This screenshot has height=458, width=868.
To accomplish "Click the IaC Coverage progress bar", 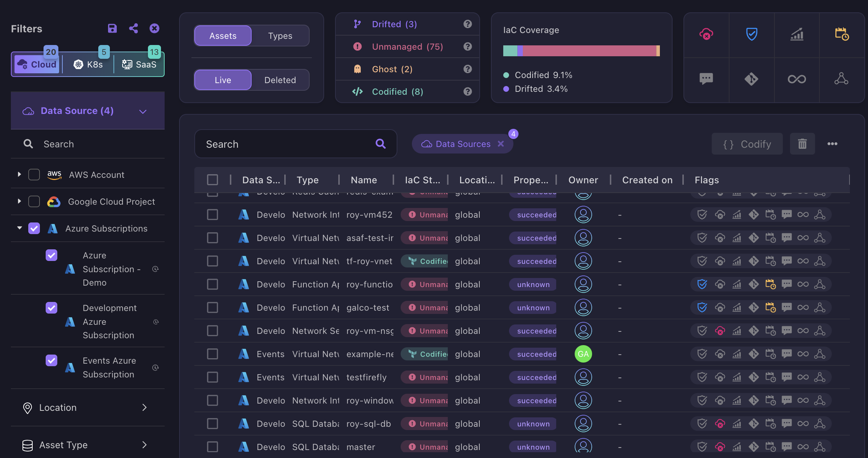I will point(581,51).
